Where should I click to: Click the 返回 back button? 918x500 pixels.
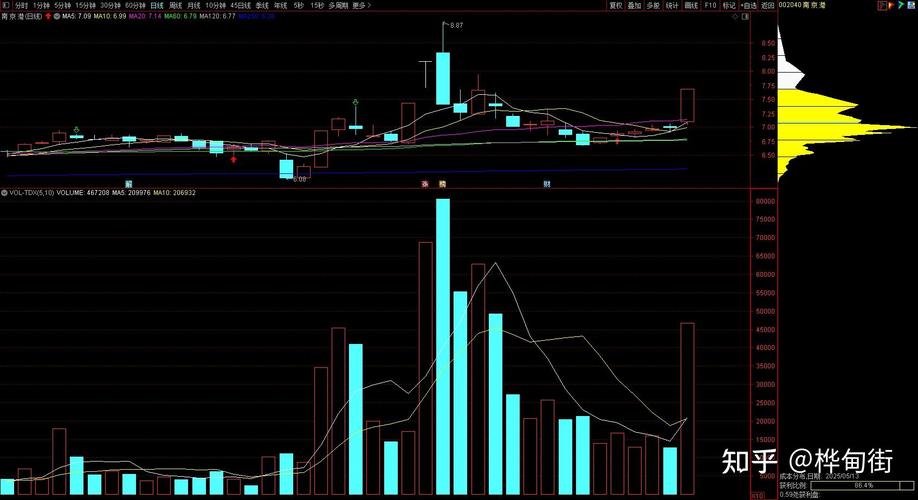coord(768,5)
